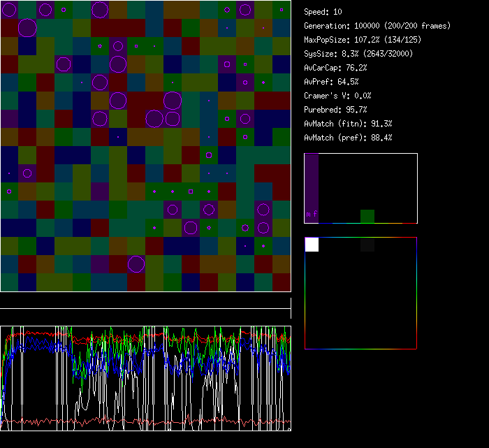
Task: Pick the small green bar in the histogram
Action: coord(367,216)
